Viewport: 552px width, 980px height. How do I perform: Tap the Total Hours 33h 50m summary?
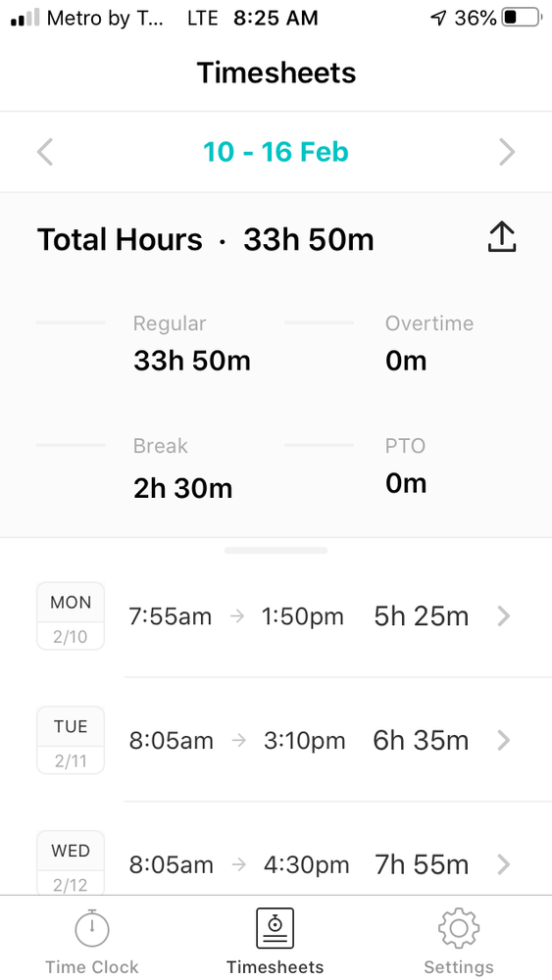pos(206,240)
